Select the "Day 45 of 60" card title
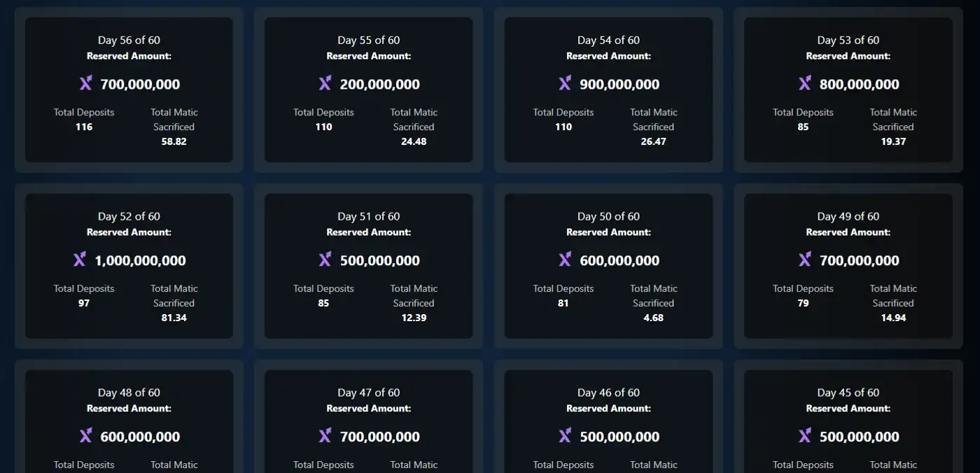Screen dimensions: 980x473 848,393
